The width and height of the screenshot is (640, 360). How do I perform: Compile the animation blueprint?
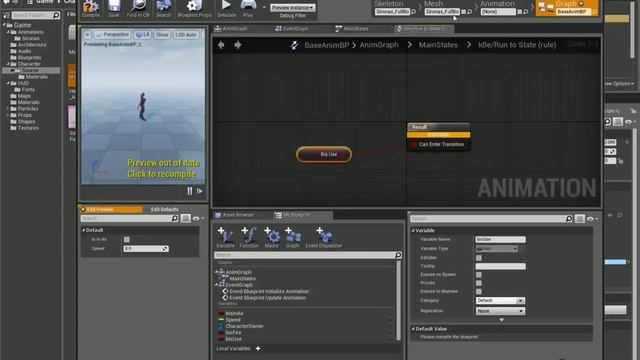91,8
